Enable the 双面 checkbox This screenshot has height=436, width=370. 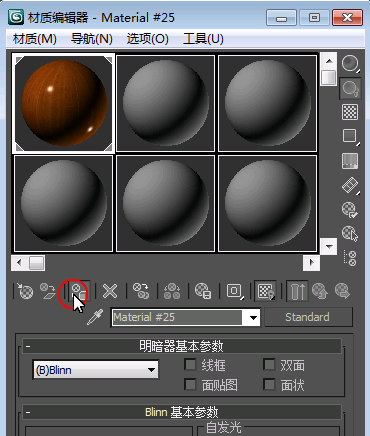(269, 365)
